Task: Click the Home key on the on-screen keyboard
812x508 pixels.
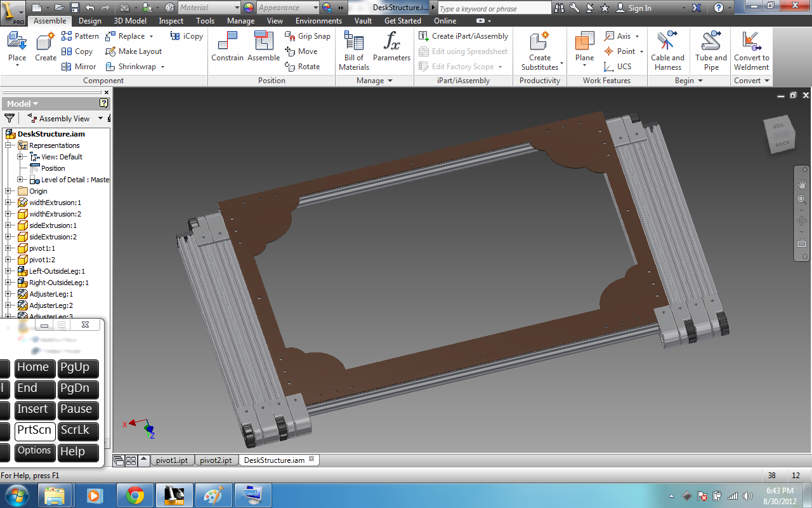Action: point(34,368)
